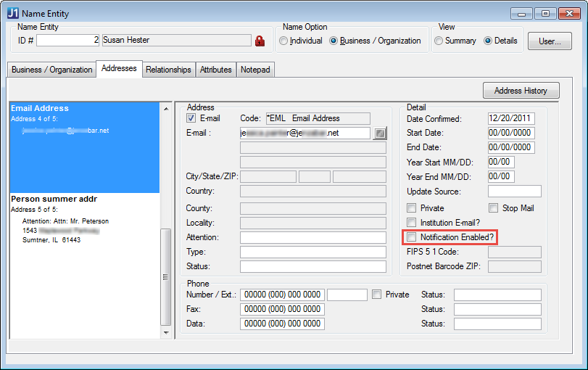Screen dimensions: 588x370
Task: Click the Fax number field
Action: (x=282, y=309)
